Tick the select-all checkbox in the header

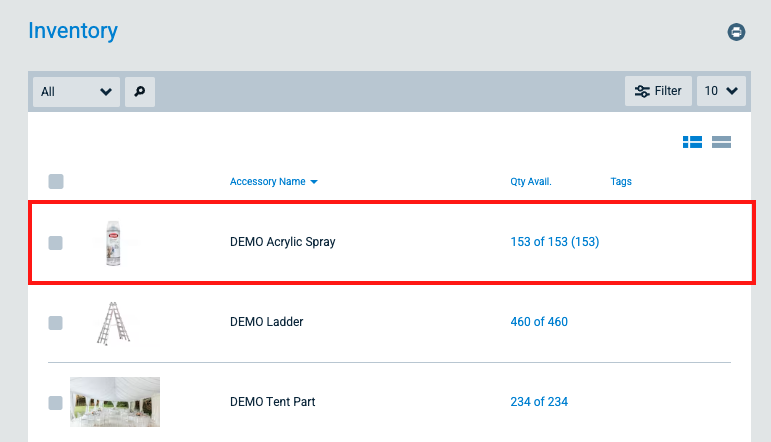tap(56, 182)
